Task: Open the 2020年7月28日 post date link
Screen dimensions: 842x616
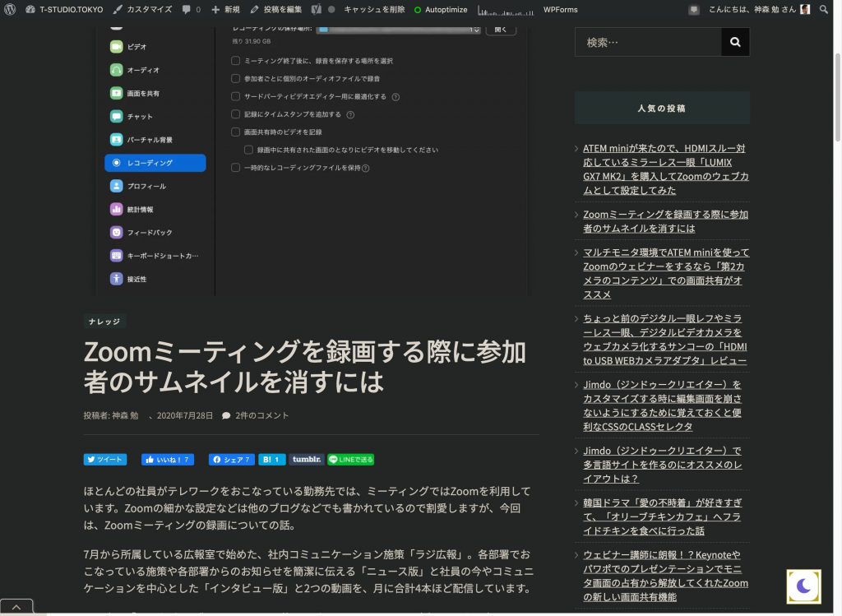Action: point(185,415)
